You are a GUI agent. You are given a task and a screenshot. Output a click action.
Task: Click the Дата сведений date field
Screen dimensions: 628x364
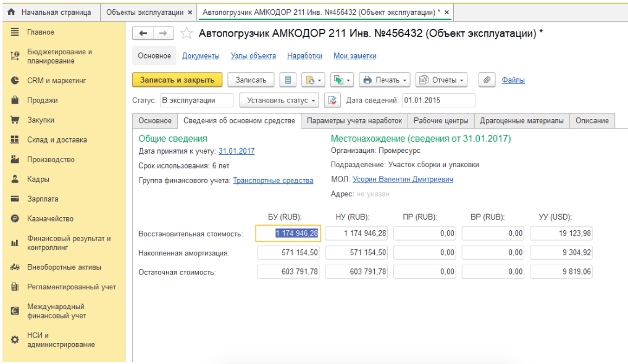pos(438,101)
